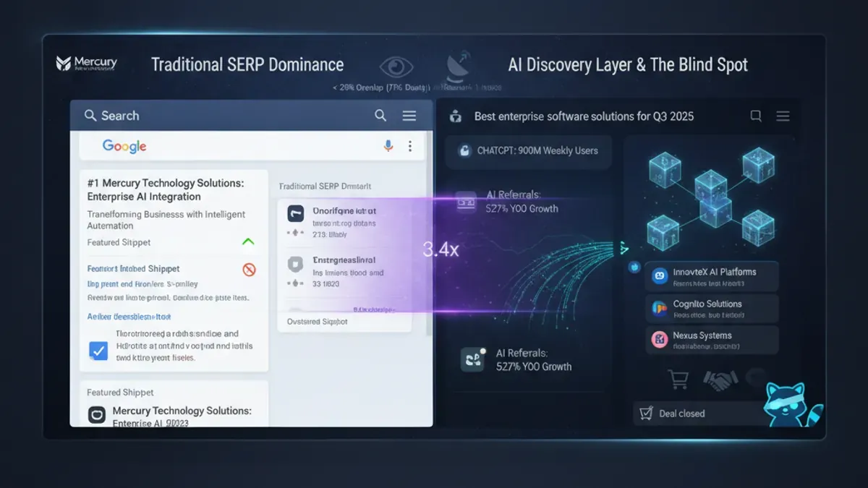This screenshot has height=488, width=868.
Task: Click the red blocked circle icon
Action: tap(249, 270)
